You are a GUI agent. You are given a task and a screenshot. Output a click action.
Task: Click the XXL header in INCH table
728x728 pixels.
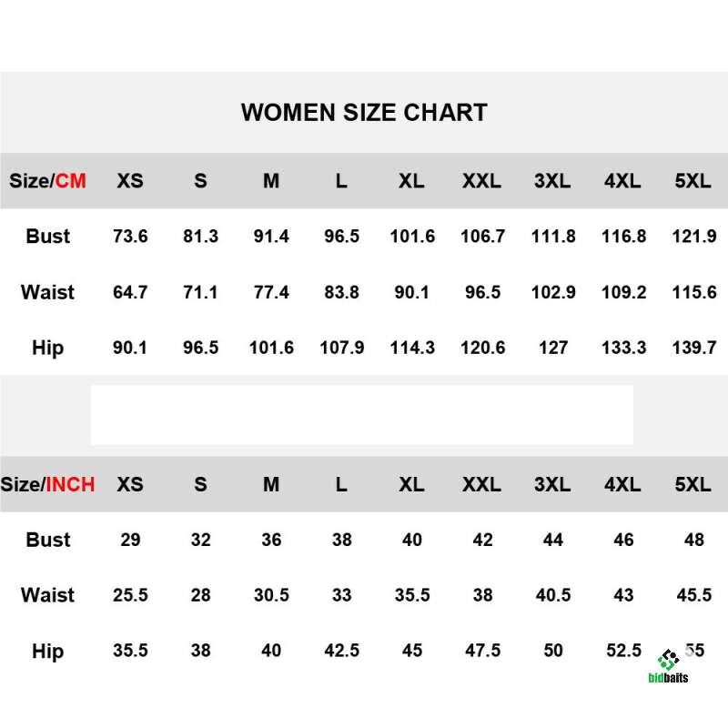(x=482, y=484)
